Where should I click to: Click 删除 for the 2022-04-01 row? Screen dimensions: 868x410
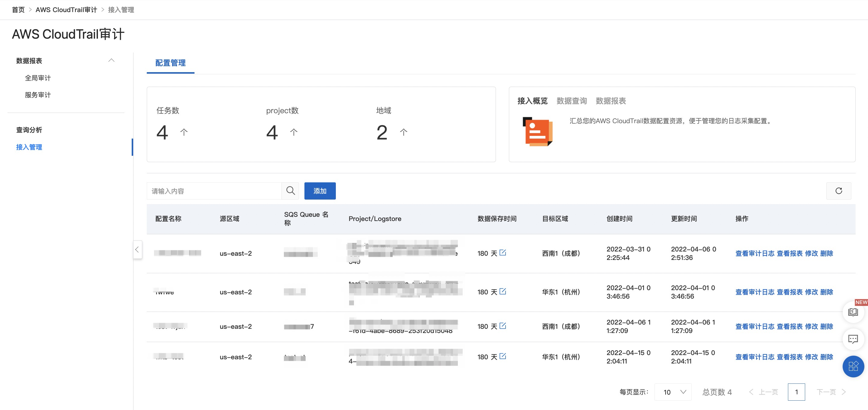[827, 292]
